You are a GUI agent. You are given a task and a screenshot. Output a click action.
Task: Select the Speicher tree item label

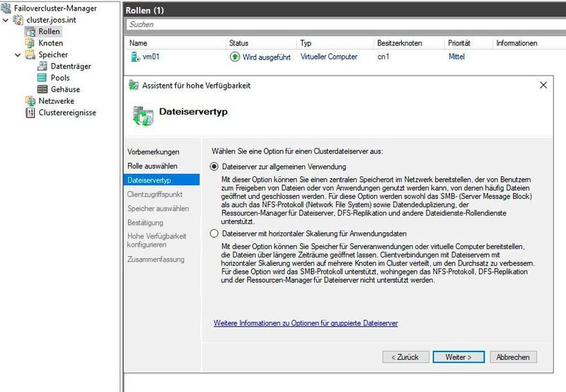click(x=53, y=54)
